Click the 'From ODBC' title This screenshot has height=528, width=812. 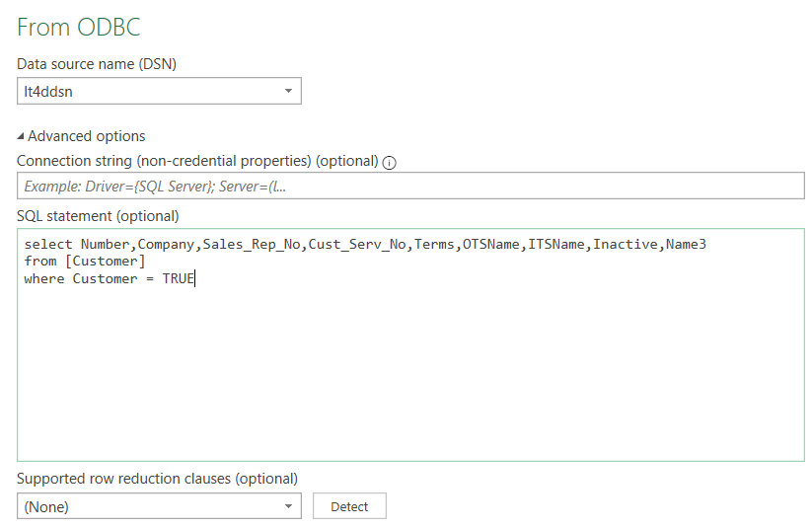(79, 27)
